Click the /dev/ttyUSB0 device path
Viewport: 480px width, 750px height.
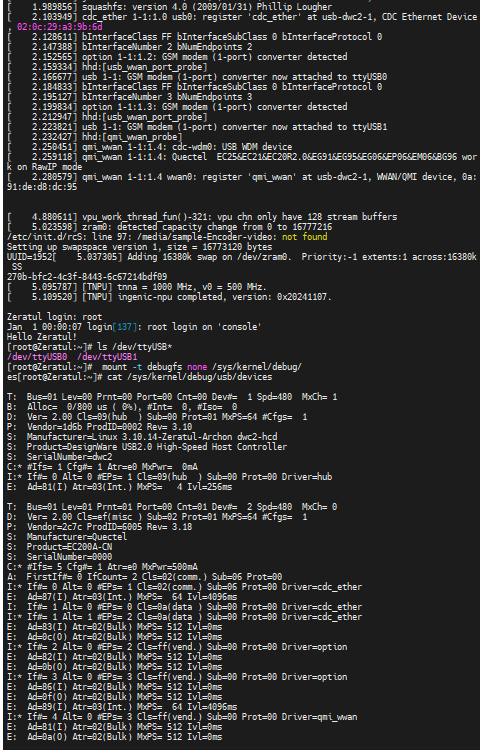[x=30, y=357]
